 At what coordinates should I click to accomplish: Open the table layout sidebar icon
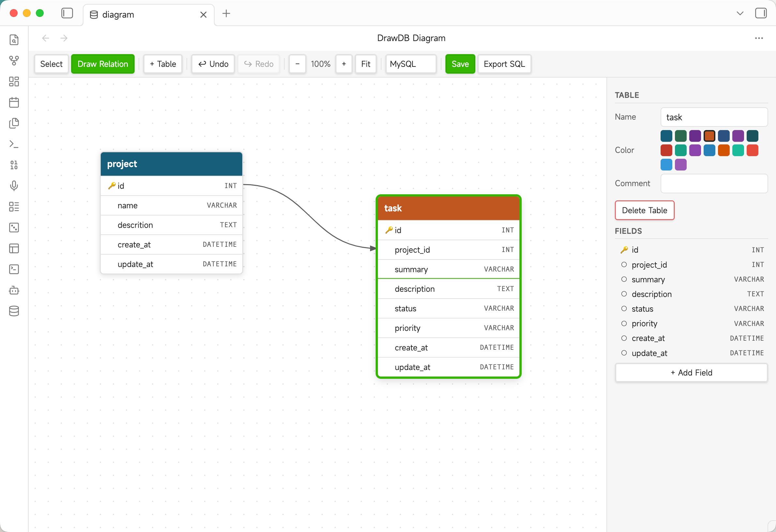click(x=14, y=248)
